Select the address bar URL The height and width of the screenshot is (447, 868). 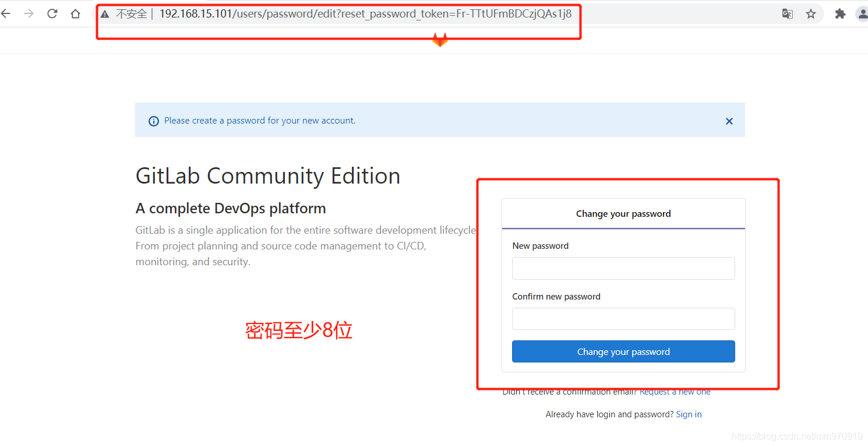coord(366,14)
